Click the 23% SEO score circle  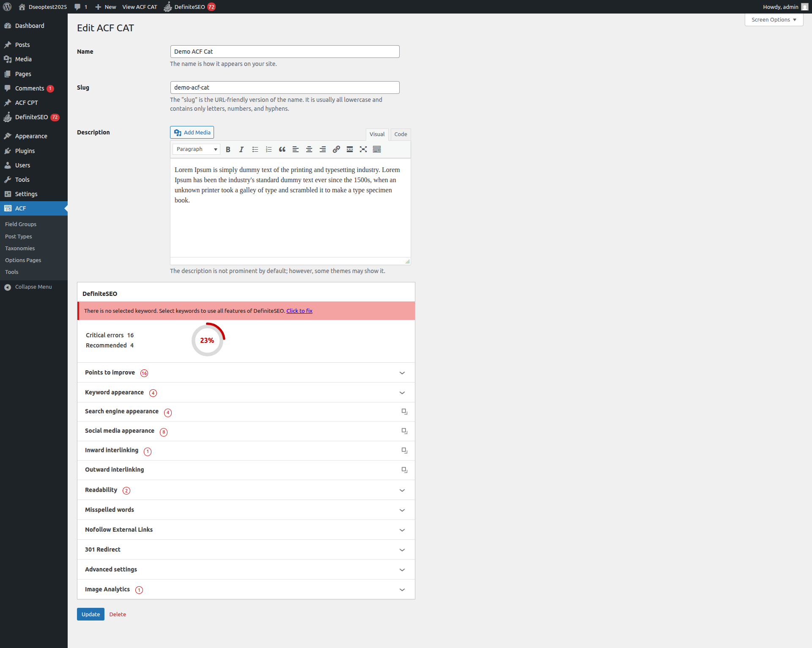207,340
